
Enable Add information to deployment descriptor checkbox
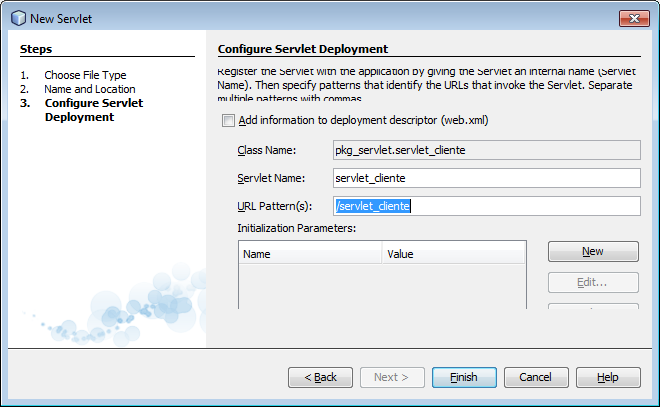click(x=228, y=121)
